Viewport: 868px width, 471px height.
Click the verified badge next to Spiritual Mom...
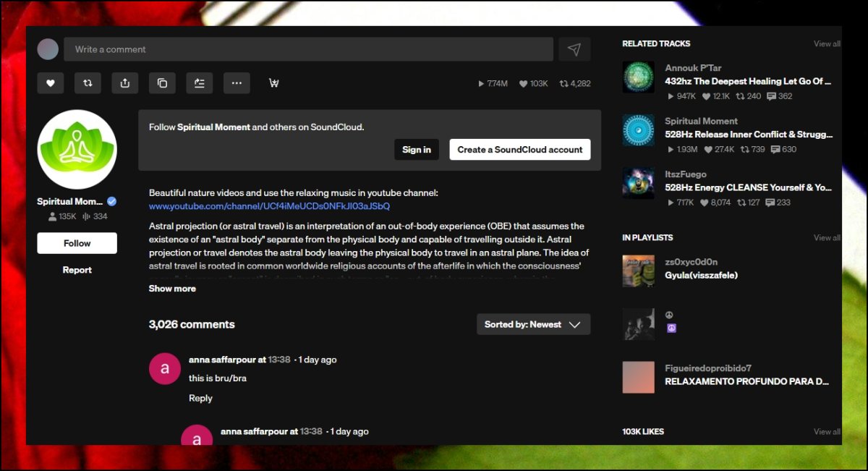112,202
